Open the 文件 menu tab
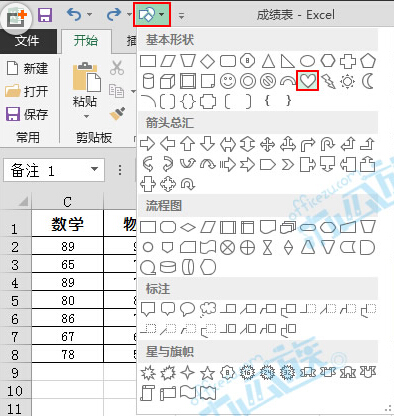The height and width of the screenshot is (416, 394). coord(27,41)
